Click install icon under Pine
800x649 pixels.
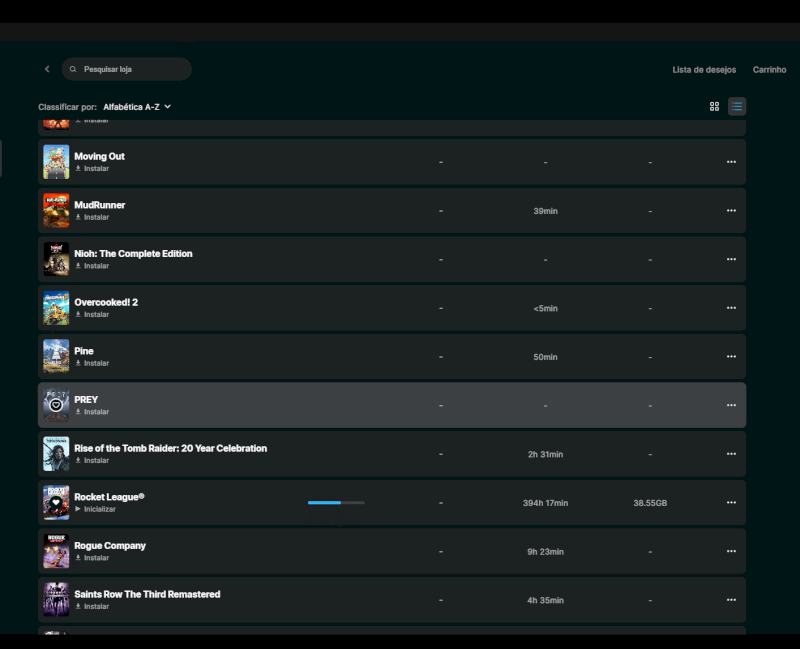78,363
